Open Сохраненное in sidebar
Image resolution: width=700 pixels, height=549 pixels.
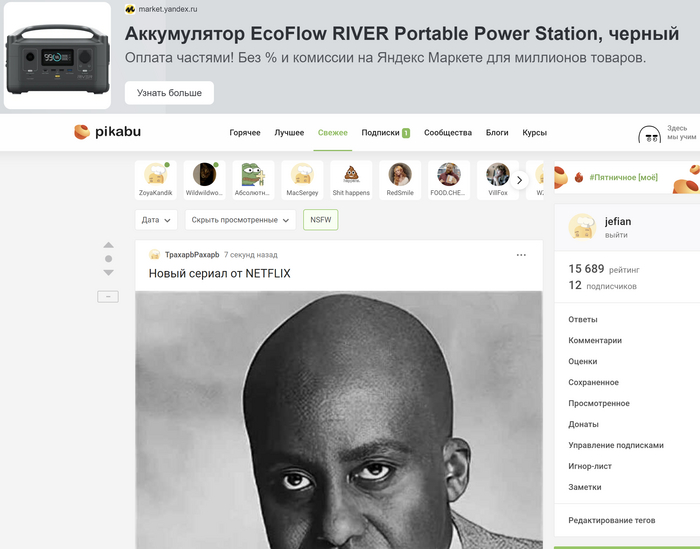[x=593, y=382]
